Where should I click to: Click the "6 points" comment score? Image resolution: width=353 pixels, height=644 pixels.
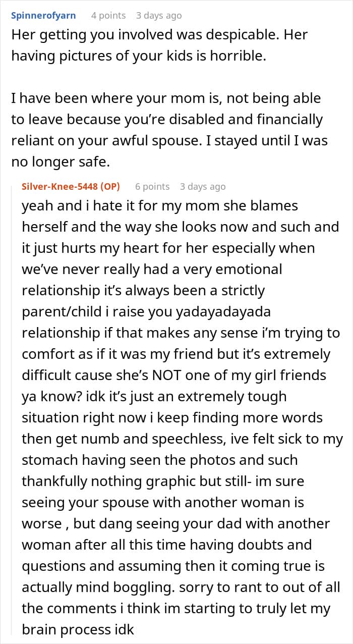152,186
